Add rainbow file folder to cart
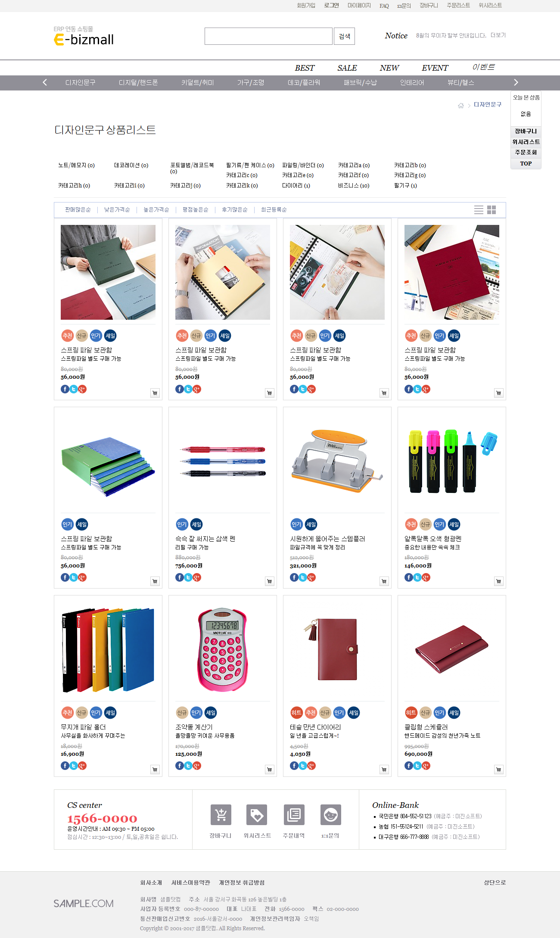Viewport: 560px width, 938px height. coord(155,770)
